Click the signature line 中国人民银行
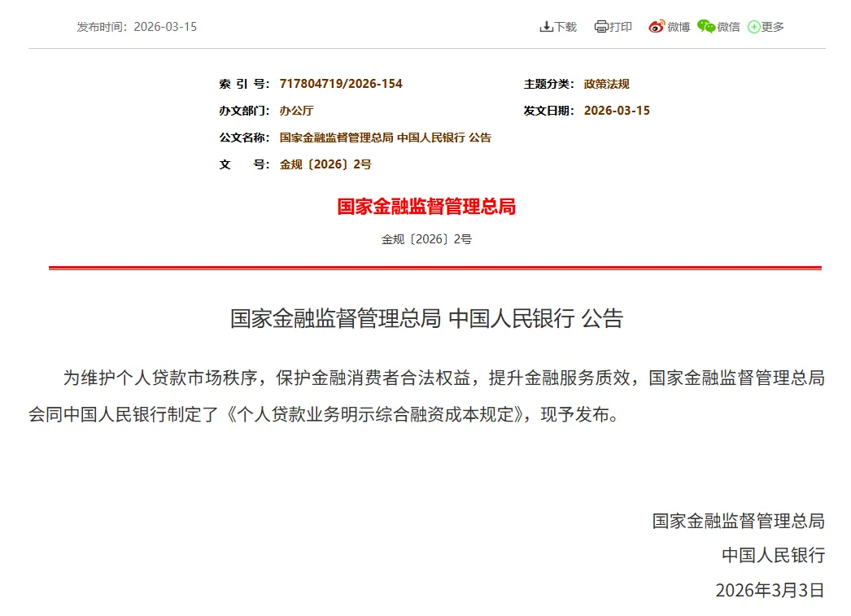 (773, 555)
